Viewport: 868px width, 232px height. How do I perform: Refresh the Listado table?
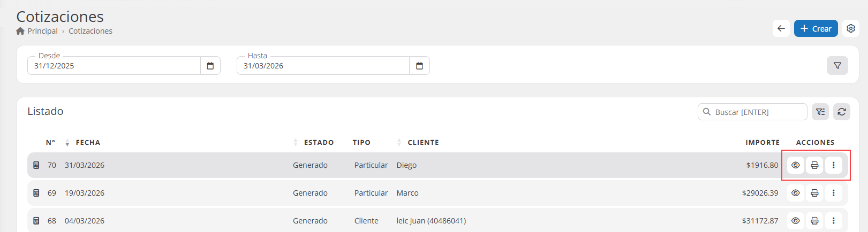coord(842,112)
